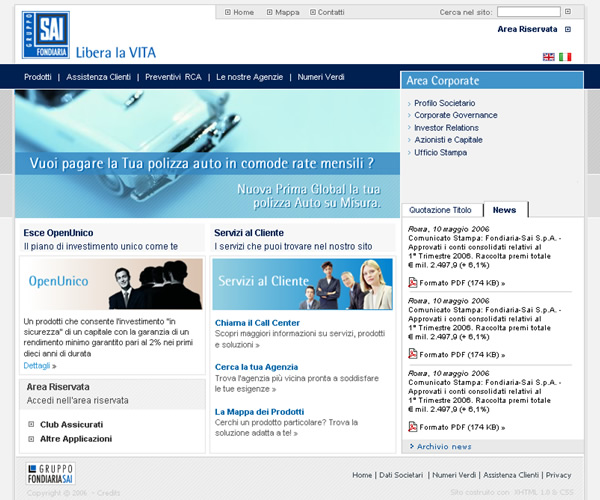This screenshot has height=500, width=600.
Task: Click the third news item's PDF icon
Action: point(412,427)
